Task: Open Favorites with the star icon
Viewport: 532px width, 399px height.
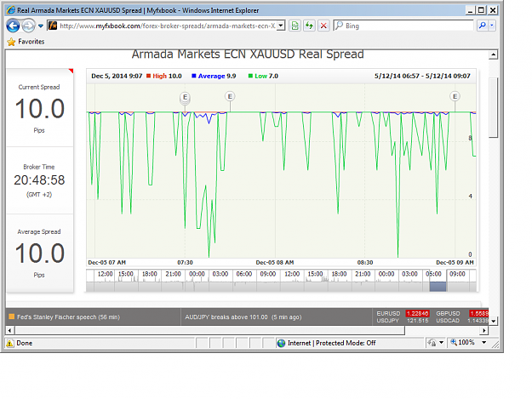Action: pos(12,42)
